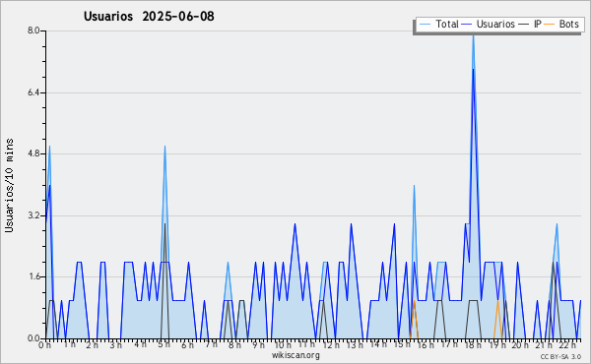
Task: Click the '12 h' x-axis label
Action: 331,345
